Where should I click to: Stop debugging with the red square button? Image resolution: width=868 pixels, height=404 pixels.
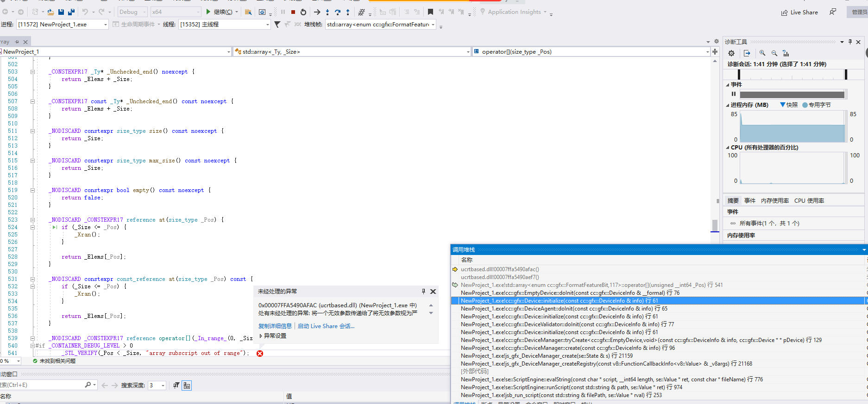[x=293, y=12]
